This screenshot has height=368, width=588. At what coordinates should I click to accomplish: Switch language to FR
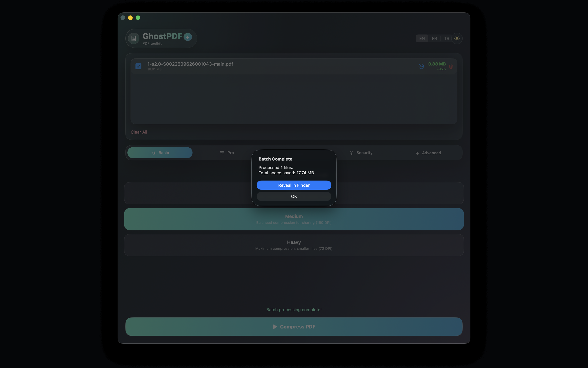coord(434,38)
